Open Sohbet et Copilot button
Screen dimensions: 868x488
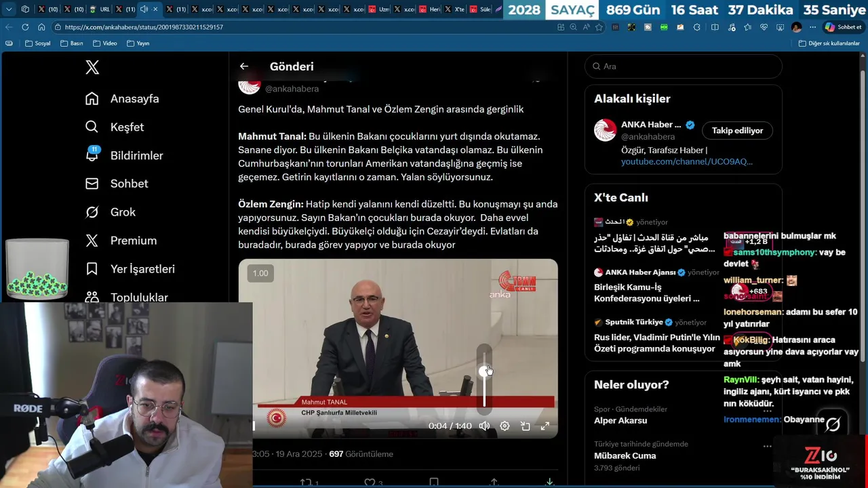tap(842, 27)
